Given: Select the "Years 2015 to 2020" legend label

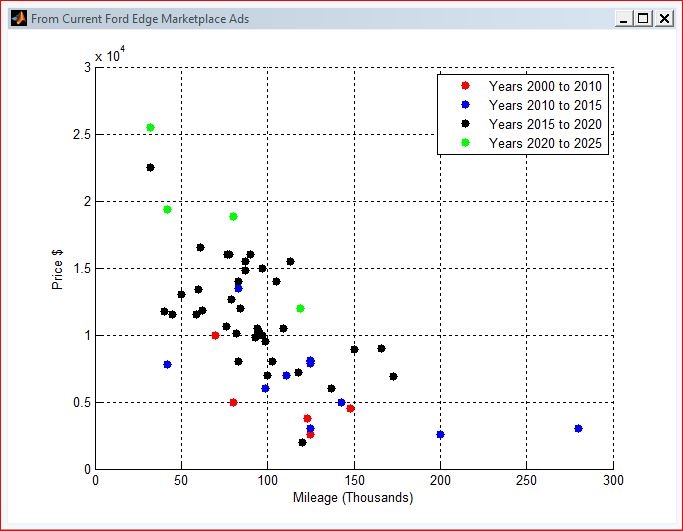Looking at the screenshot, I should pyautogui.click(x=544, y=124).
